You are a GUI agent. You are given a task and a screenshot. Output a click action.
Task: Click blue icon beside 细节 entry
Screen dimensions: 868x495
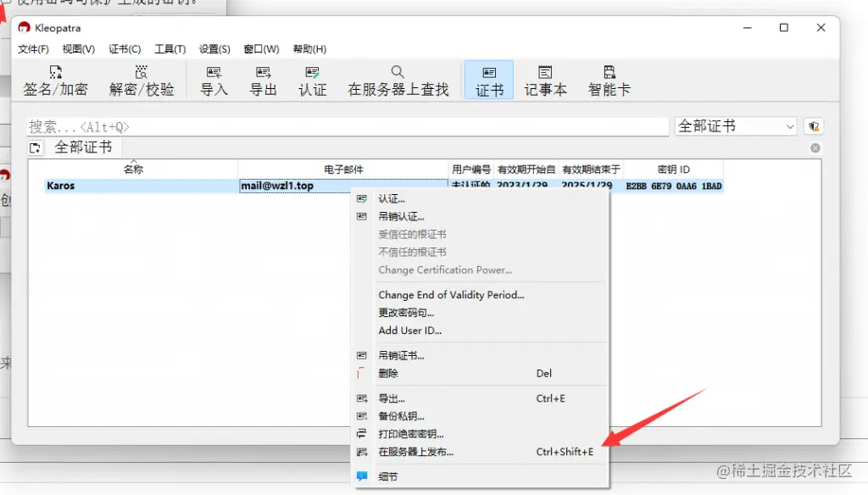tap(362, 476)
